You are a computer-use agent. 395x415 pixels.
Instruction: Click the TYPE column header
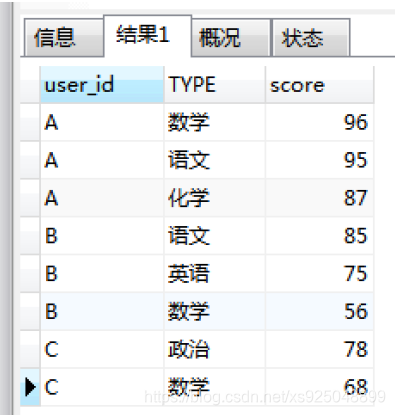point(215,85)
